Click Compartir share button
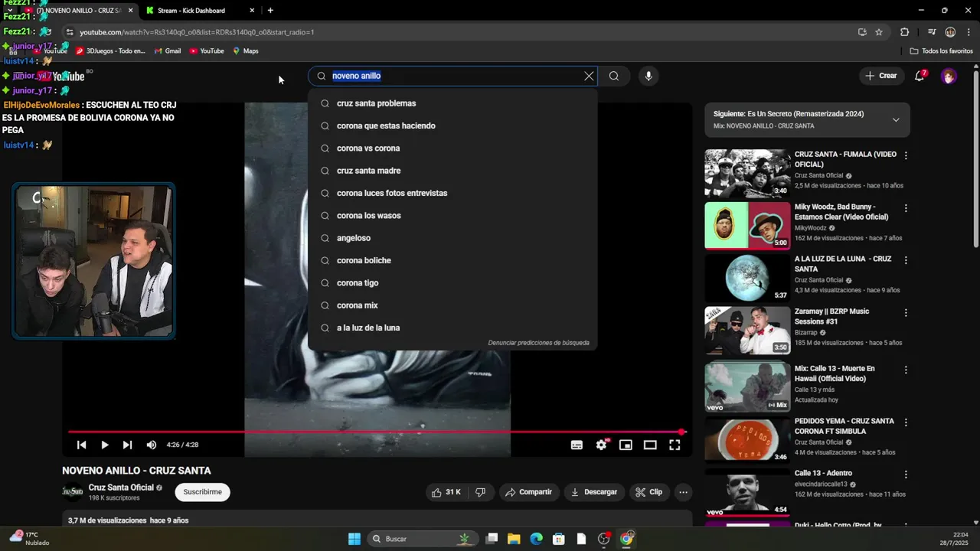This screenshot has width=980, height=551. [x=528, y=492]
